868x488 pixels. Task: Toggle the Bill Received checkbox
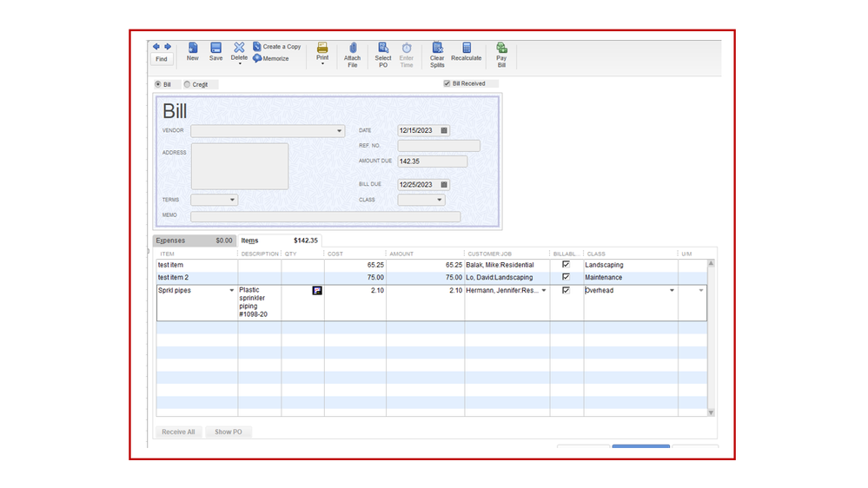[447, 84]
